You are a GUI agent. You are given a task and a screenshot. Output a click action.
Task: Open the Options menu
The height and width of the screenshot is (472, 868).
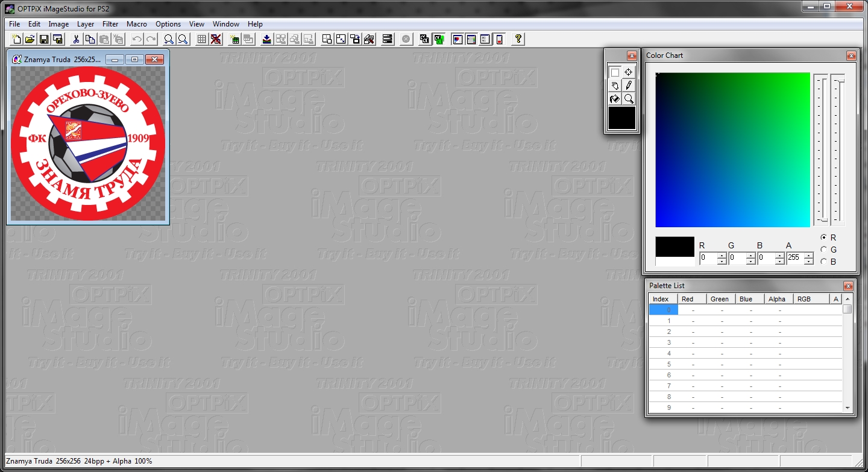(168, 24)
